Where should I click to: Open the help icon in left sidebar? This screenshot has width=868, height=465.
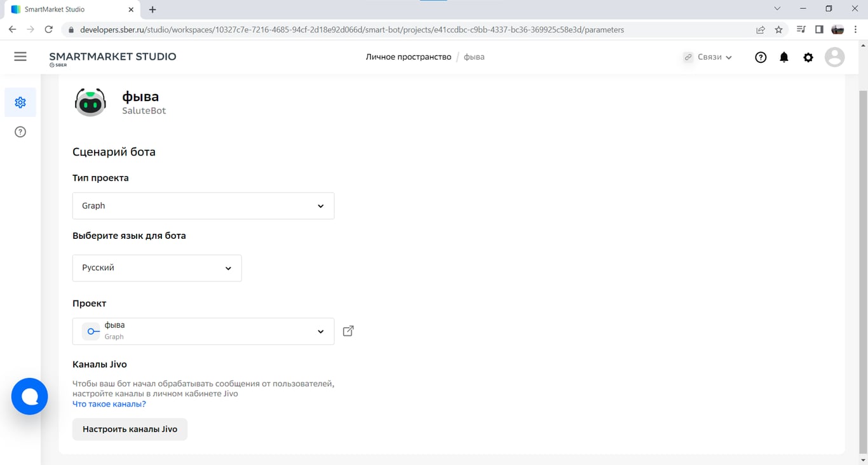click(20, 132)
